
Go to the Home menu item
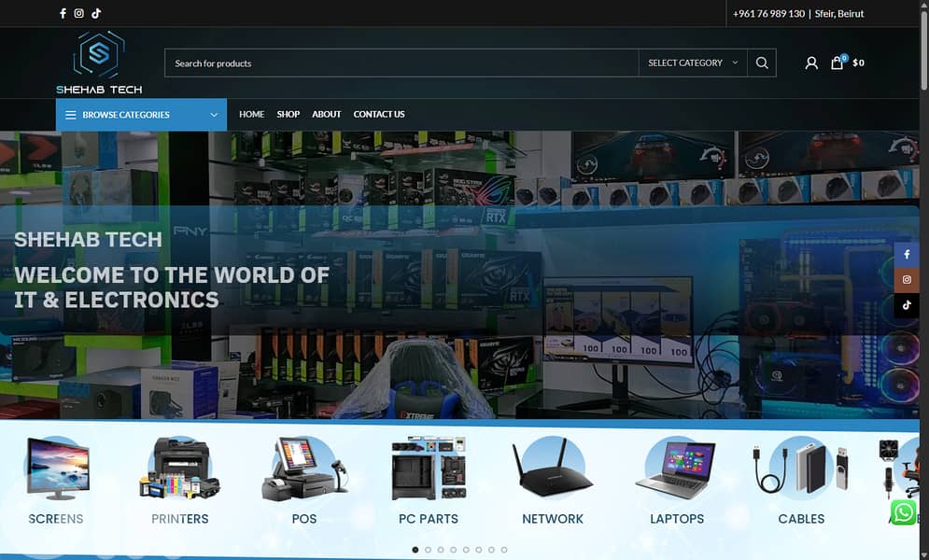pyautogui.click(x=252, y=114)
